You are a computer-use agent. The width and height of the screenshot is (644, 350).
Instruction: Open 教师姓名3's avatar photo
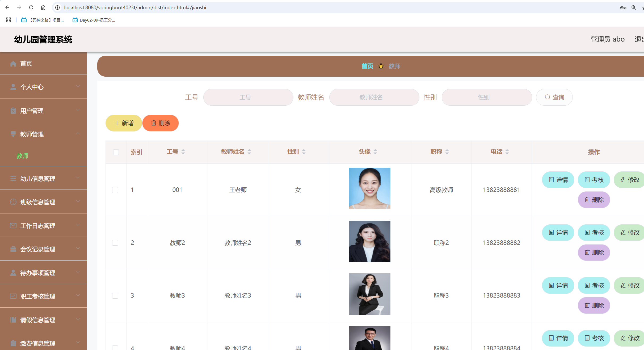370,294
